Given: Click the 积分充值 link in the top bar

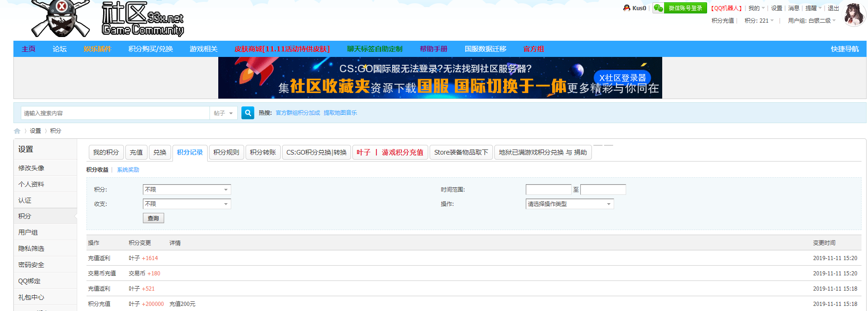Looking at the screenshot, I should point(723,21).
